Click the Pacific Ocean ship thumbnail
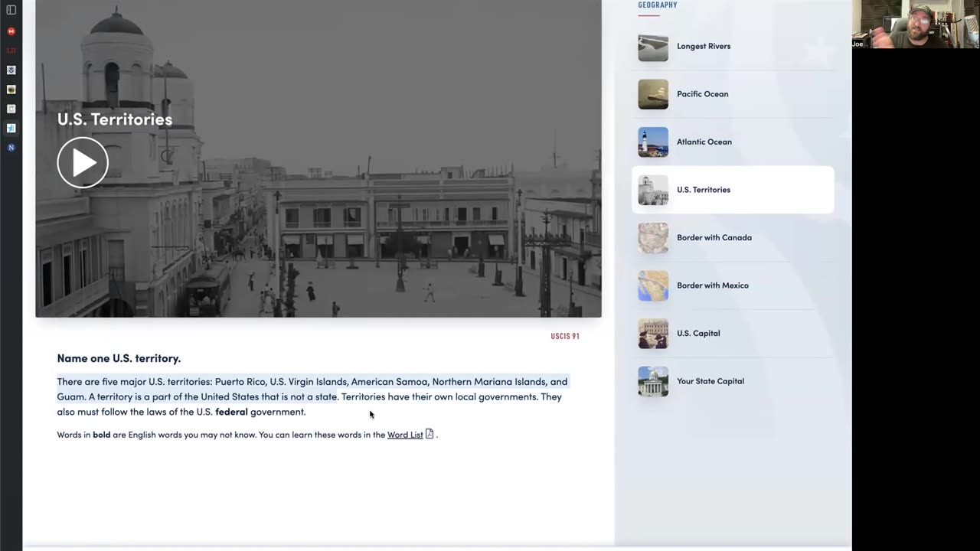Screen dimensions: 980x551 [x=653, y=94]
